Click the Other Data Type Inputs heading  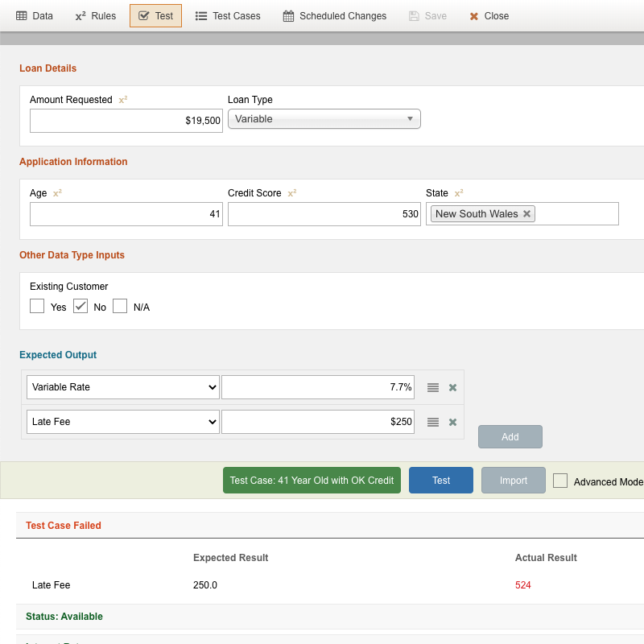[x=72, y=255]
